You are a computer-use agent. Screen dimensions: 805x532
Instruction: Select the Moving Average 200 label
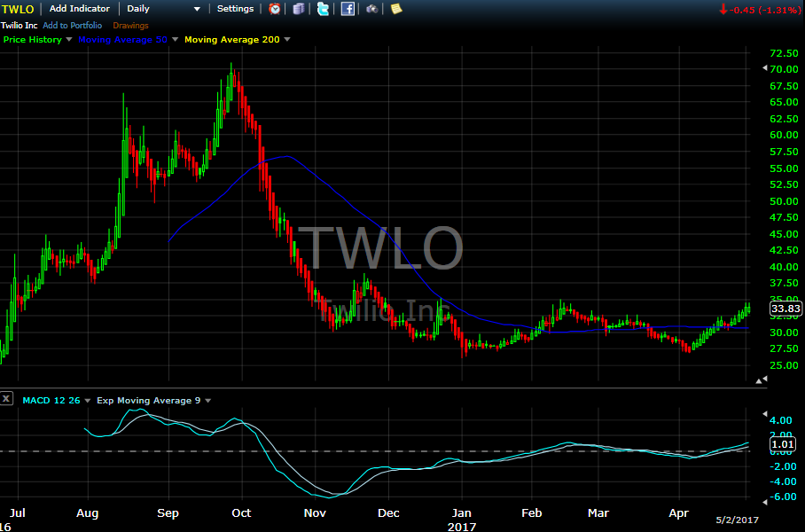(x=232, y=40)
